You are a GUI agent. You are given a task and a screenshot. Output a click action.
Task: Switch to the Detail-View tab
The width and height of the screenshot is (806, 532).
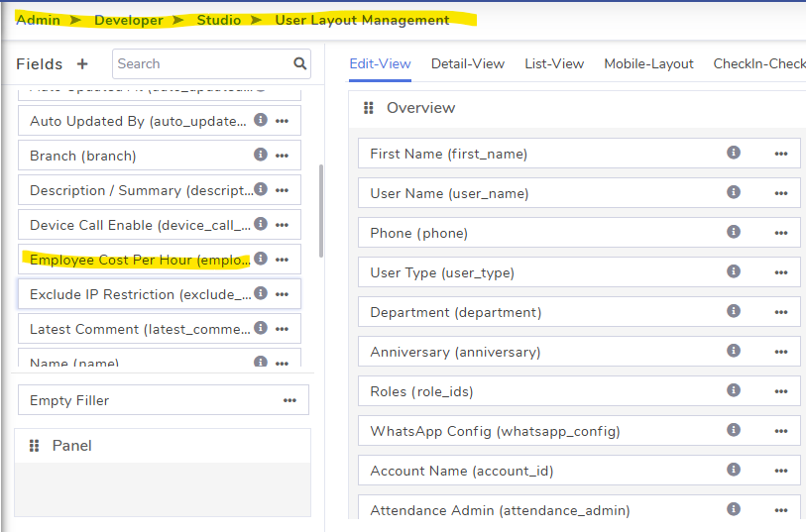point(468,63)
